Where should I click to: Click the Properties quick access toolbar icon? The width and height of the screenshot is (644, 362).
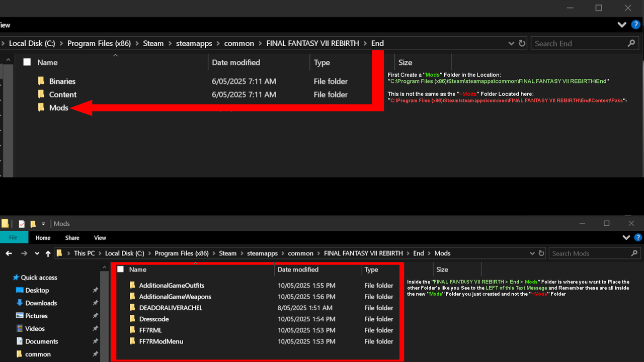click(22, 224)
